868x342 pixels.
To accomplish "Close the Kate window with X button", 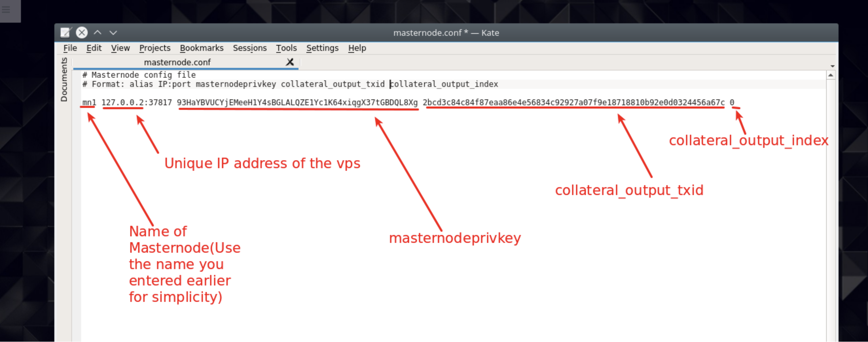I will 81,33.
